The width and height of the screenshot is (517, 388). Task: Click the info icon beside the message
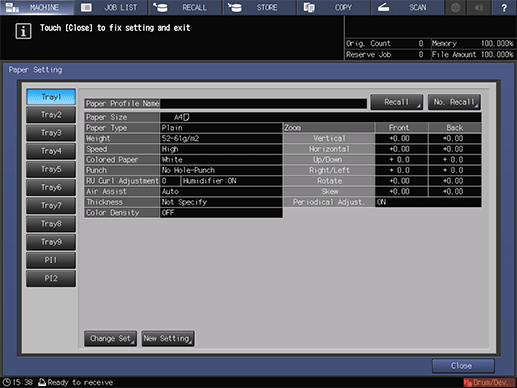coord(23,31)
